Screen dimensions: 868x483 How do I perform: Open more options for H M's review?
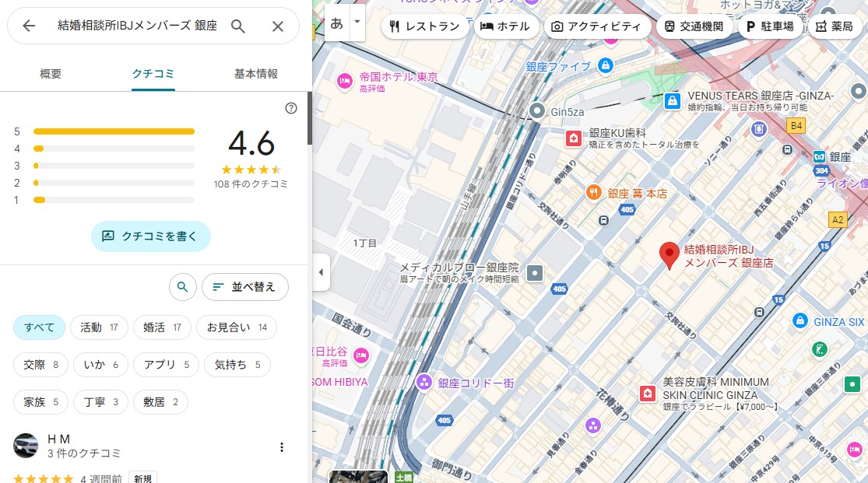coord(282,447)
